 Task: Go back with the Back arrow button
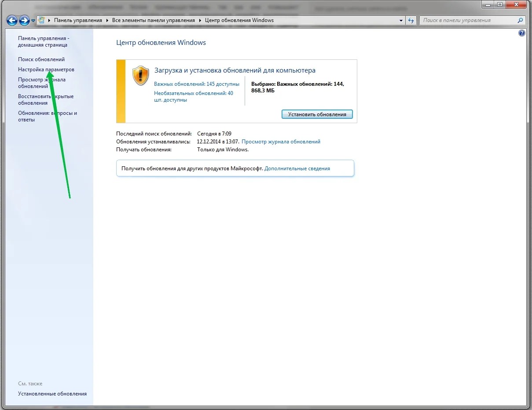pos(12,20)
